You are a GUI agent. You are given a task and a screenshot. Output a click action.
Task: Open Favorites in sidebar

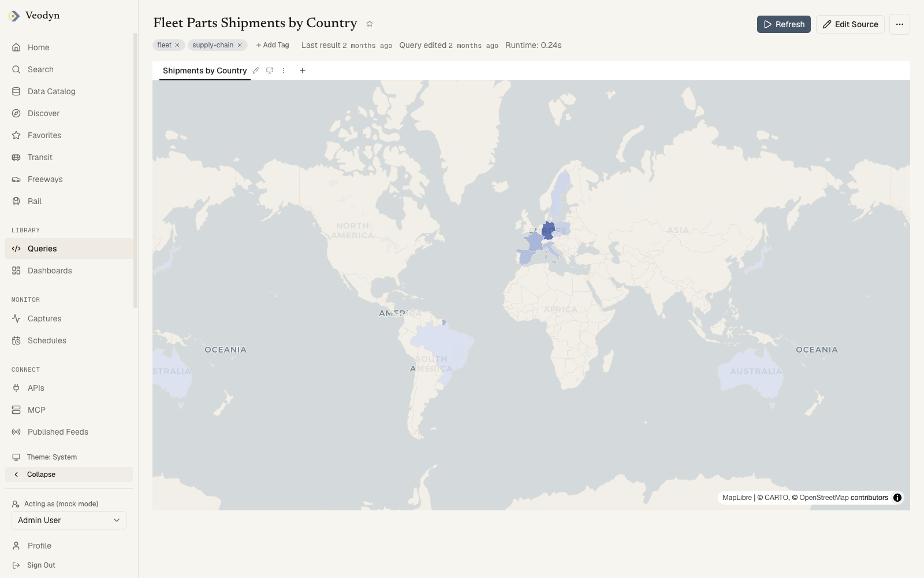(x=69, y=135)
